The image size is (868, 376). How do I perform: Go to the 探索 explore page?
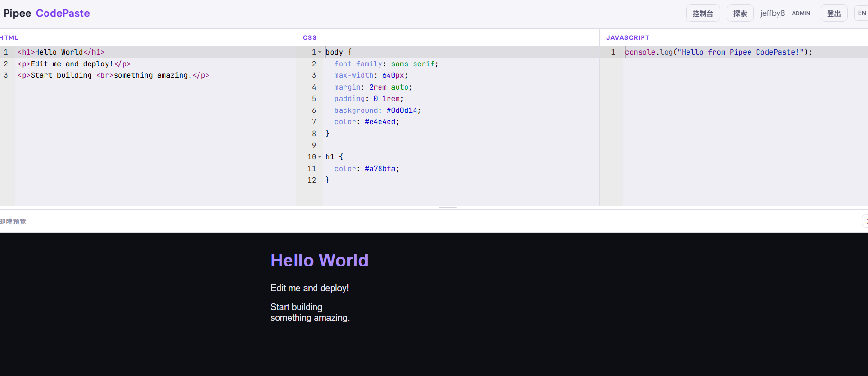click(x=740, y=13)
